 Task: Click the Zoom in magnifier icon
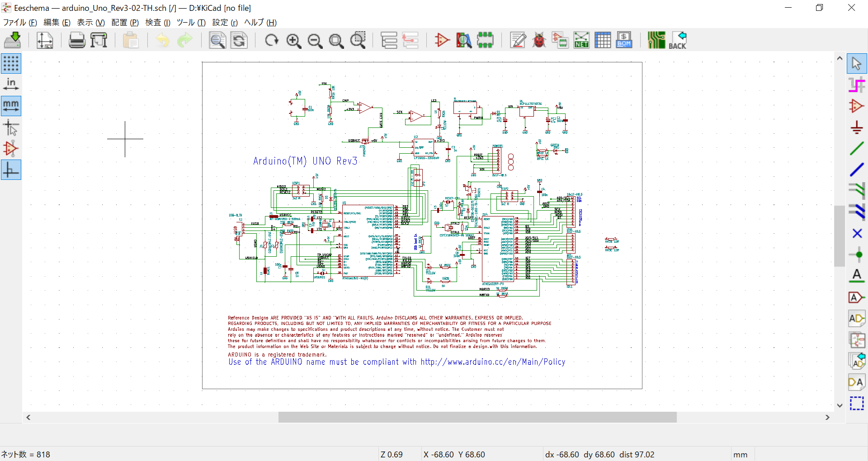click(294, 41)
